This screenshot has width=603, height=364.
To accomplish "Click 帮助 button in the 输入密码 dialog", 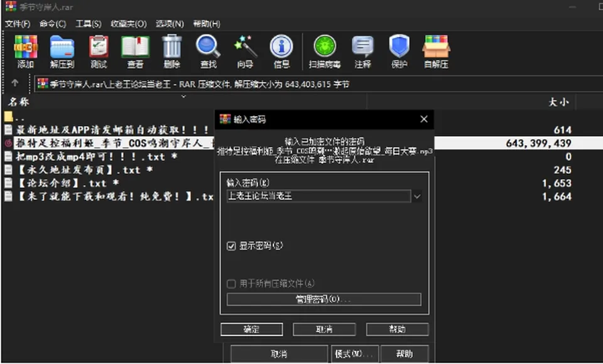I will [x=397, y=329].
